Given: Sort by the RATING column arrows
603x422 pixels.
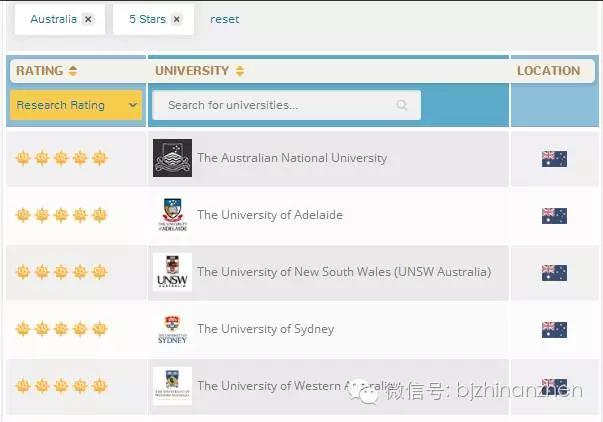Looking at the screenshot, I should point(73,71).
